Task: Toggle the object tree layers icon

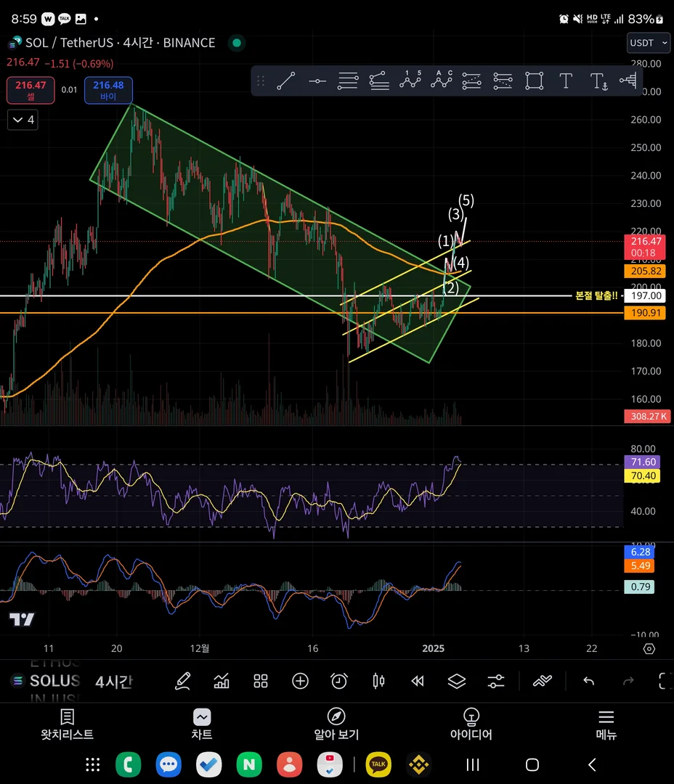Action: click(x=457, y=681)
